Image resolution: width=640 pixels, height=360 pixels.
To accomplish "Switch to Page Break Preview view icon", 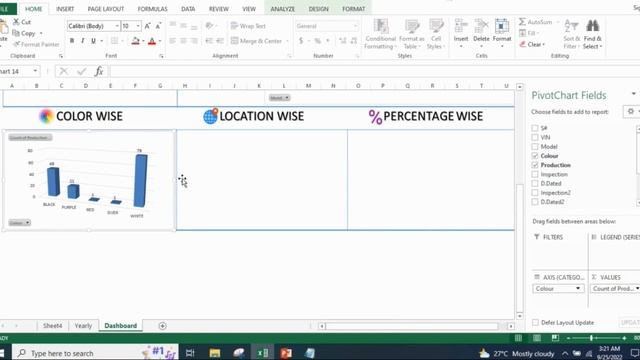I will [555, 338].
